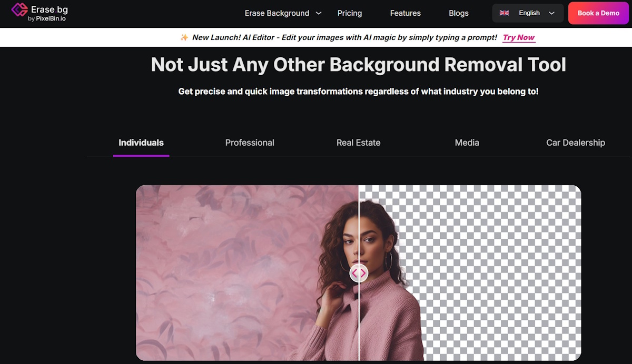
Task: Open the English language dropdown chevron
Action: pos(551,13)
